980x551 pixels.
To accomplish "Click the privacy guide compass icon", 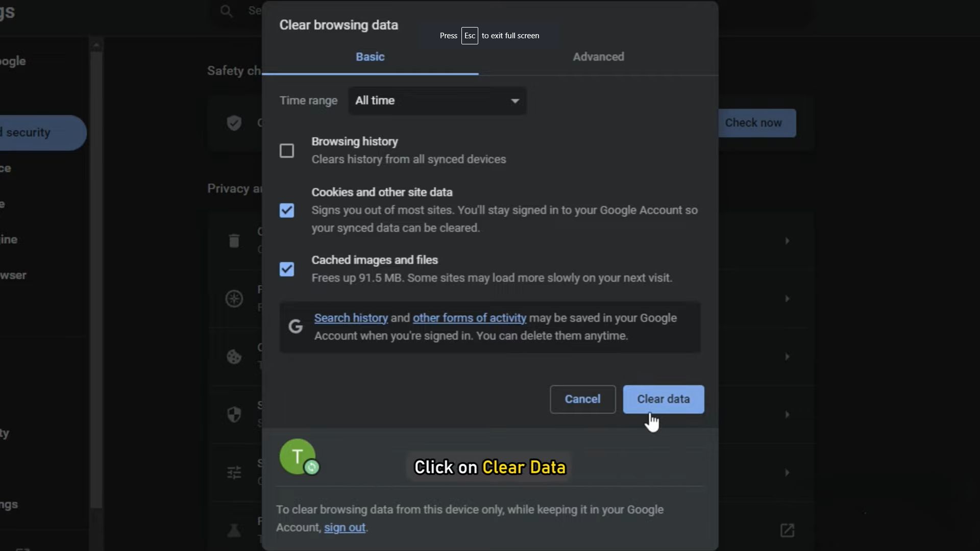I will 234,298.
